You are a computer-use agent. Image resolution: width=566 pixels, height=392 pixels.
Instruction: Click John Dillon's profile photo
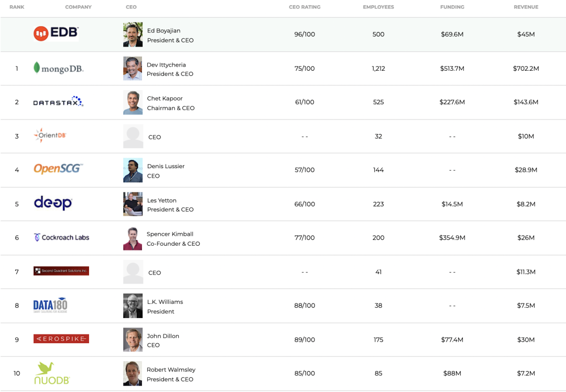coord(133,340)
